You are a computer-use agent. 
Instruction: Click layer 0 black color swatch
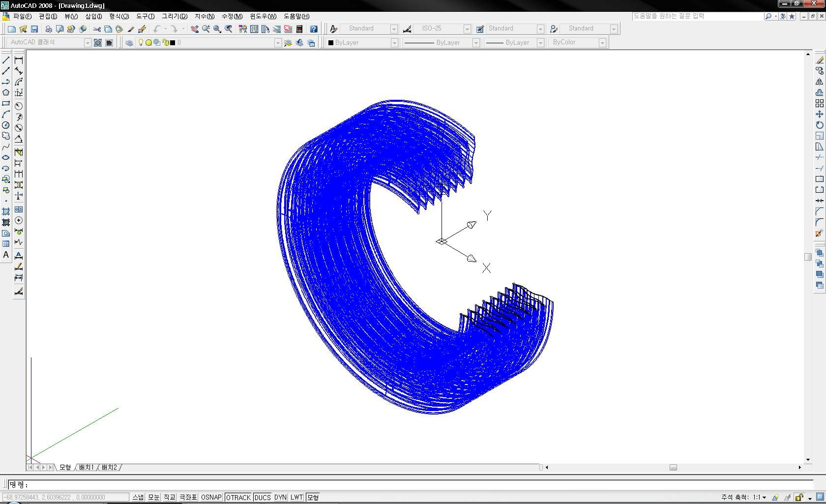(x=173, y=43)
